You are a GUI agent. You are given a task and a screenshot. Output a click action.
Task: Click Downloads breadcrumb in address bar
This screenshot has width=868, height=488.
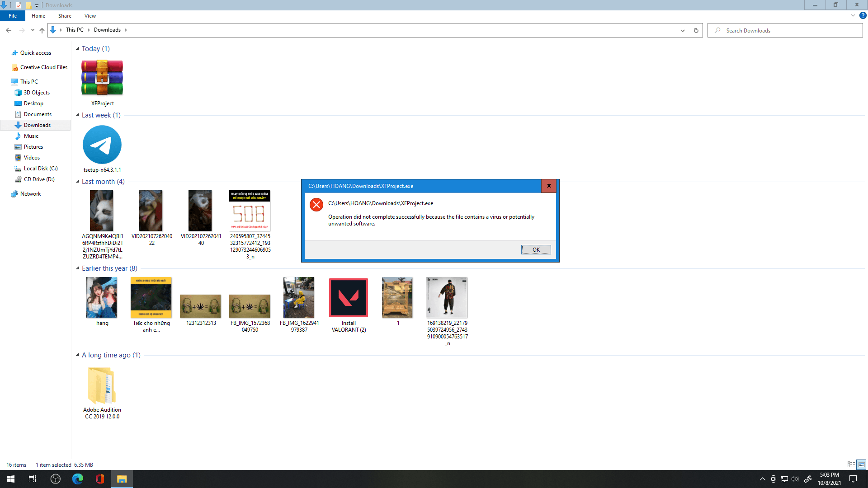click(x=107, y=30)
